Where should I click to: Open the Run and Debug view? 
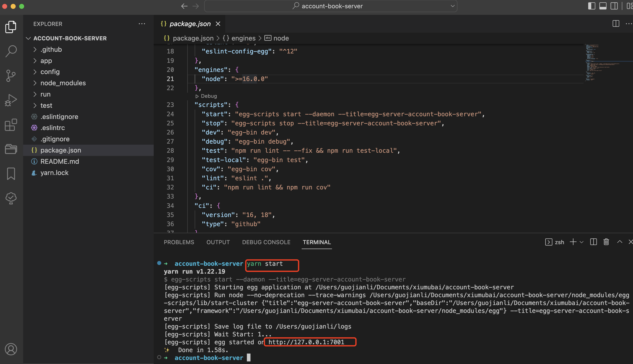(11, 100)
